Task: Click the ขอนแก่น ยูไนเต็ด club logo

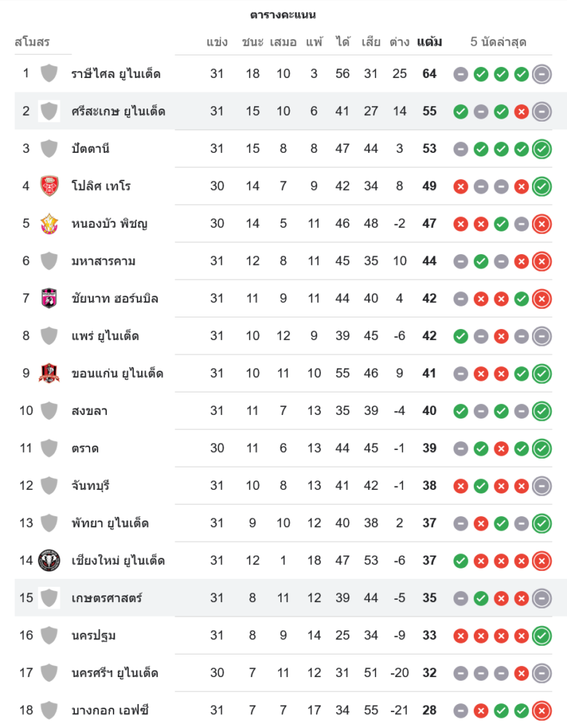Action: pos(49,373)
